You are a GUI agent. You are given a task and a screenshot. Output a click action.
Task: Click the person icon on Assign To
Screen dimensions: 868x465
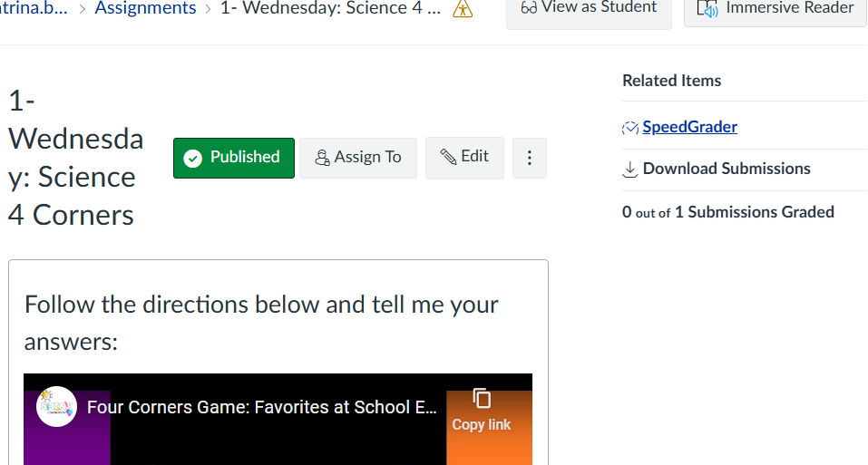point(322,158)
